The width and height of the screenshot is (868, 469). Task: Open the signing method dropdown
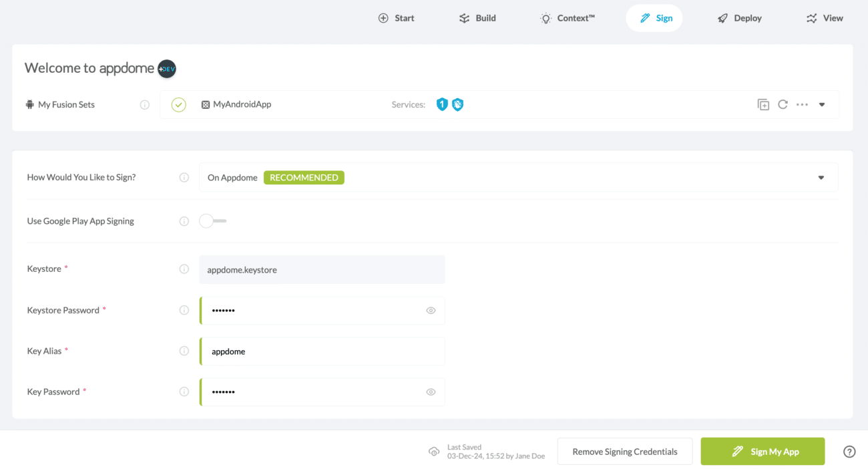click(821, 178)
